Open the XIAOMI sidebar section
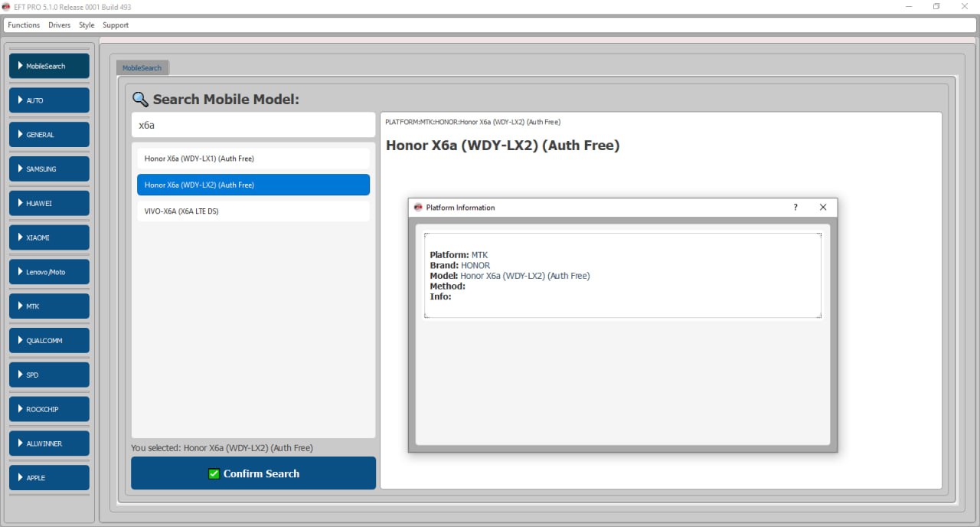The height and width of the screenshot is (527, 980). pos(49,237)
